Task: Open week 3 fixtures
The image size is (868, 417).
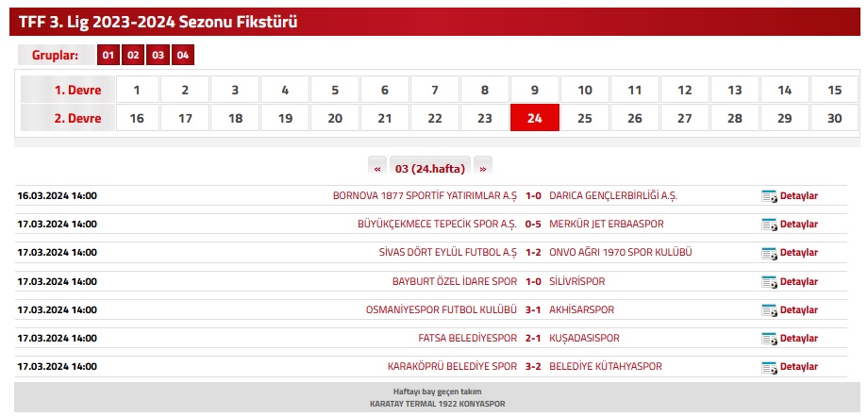Action: click(x=235, y=90)
